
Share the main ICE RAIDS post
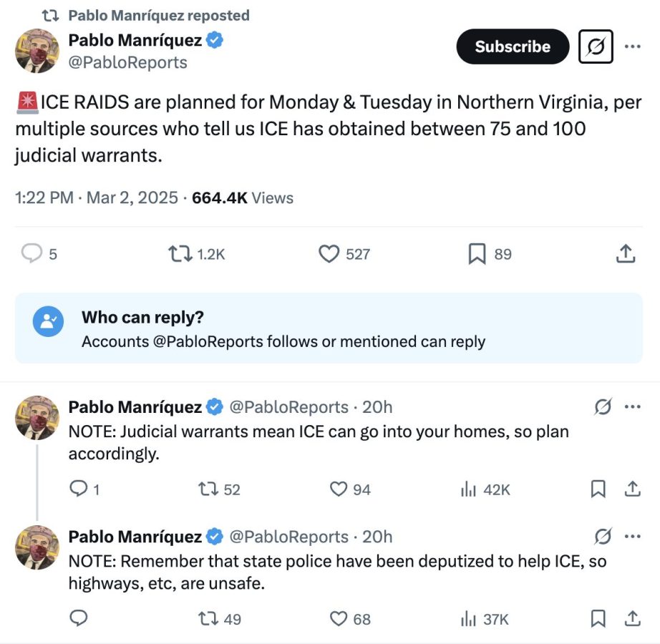coord(625,254)
